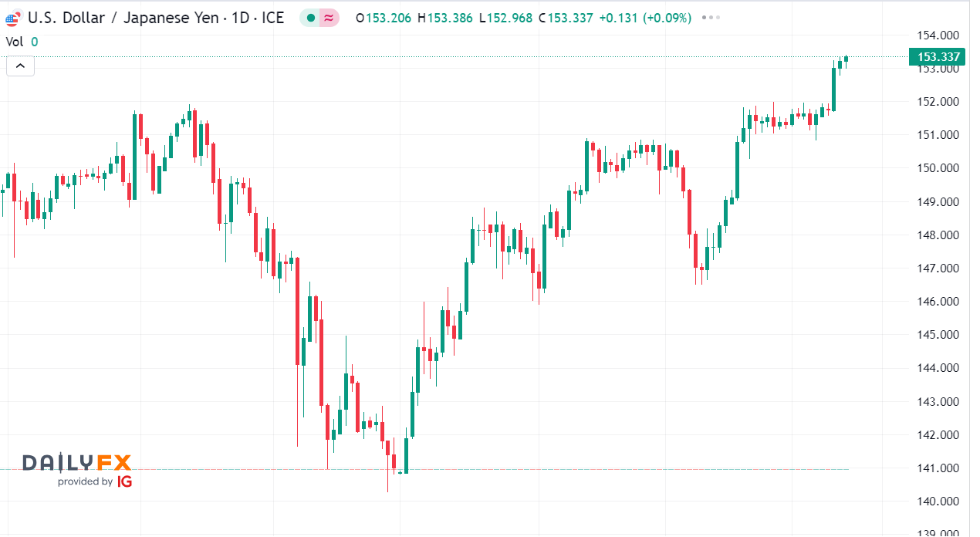Collapse the indicator legend with the chevron
Screen dimensions: 980x537
point(20,66)
